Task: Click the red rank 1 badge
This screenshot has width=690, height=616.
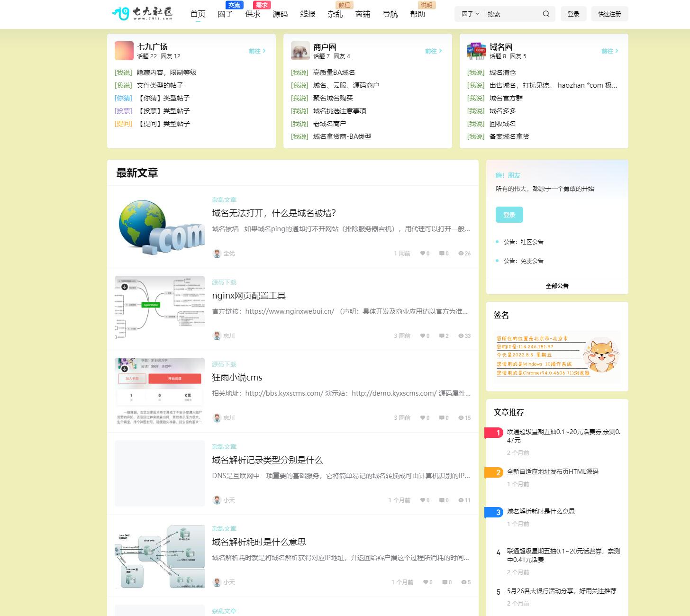Action: coord(494,433)
